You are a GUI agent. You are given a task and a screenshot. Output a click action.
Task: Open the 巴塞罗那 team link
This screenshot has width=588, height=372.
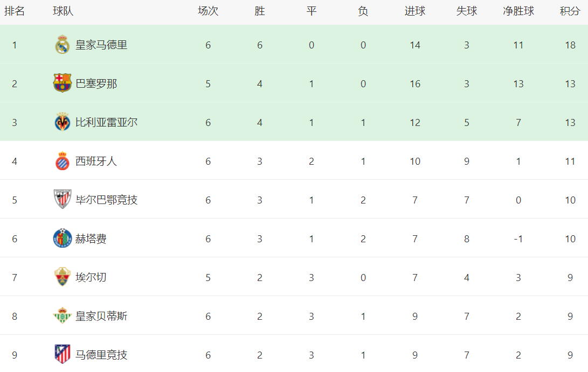pyautogui.click(x=96, y=83)
